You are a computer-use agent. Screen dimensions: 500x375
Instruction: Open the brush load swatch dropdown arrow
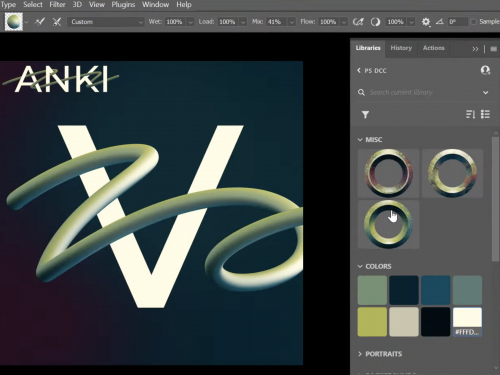(26, 22)
